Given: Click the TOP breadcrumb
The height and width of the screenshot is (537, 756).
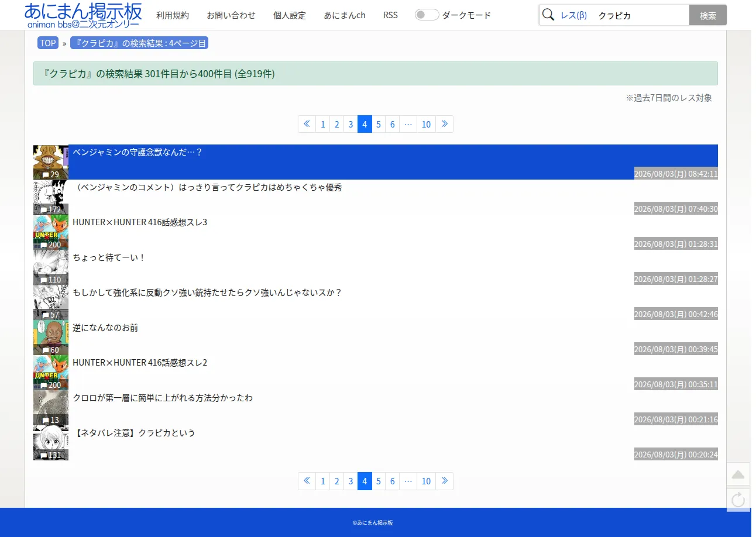Looking at the screenshot, I should click(48, 43).
